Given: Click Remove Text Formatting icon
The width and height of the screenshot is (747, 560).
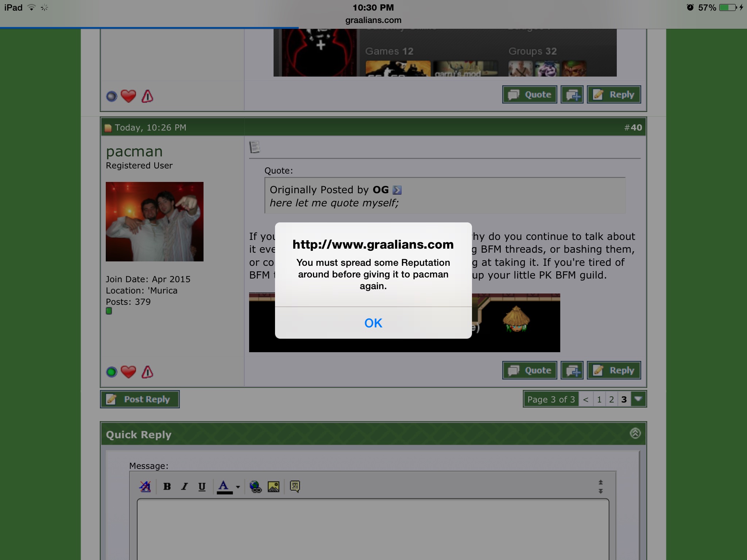Looking at the screenshot, I should click(x=145, y=486).
